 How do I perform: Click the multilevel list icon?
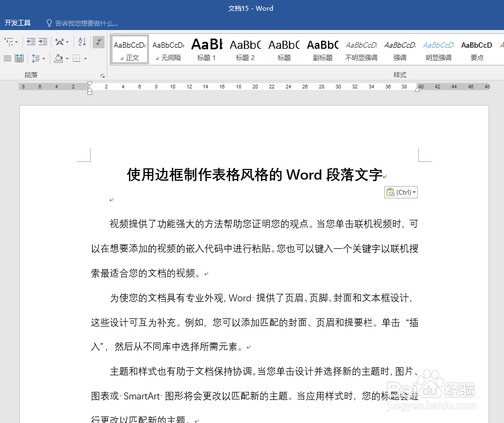pos(9,42)
